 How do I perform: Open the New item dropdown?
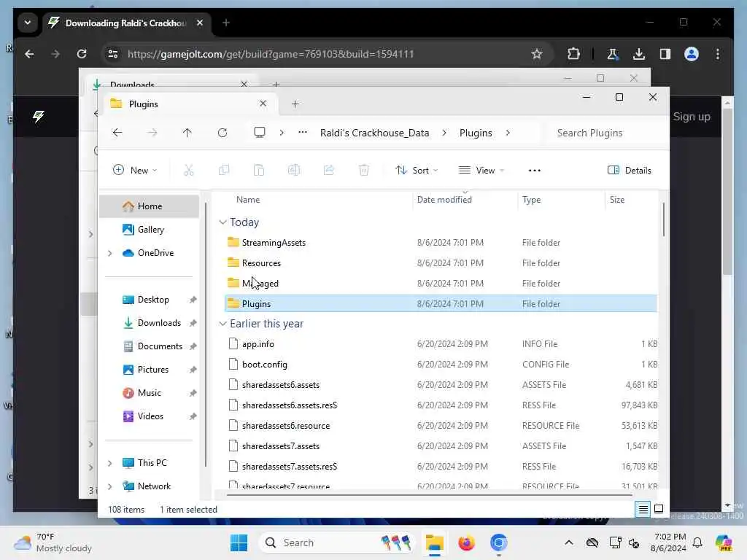135,170
